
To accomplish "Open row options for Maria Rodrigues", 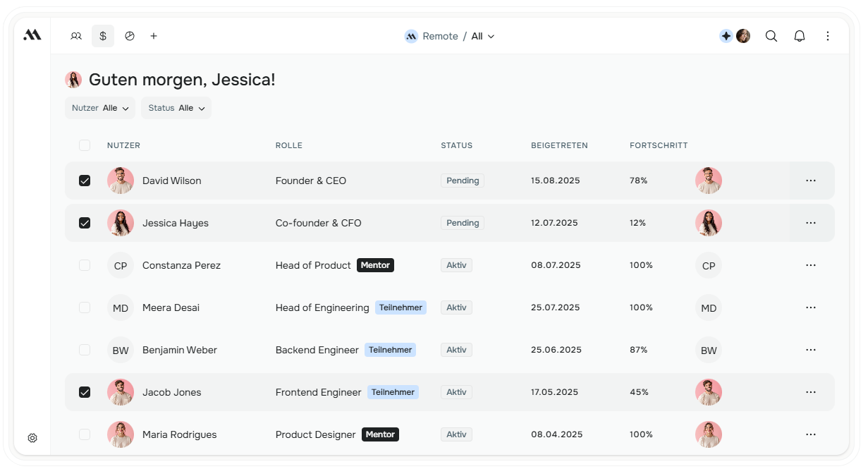I will [x=811, y=434].
